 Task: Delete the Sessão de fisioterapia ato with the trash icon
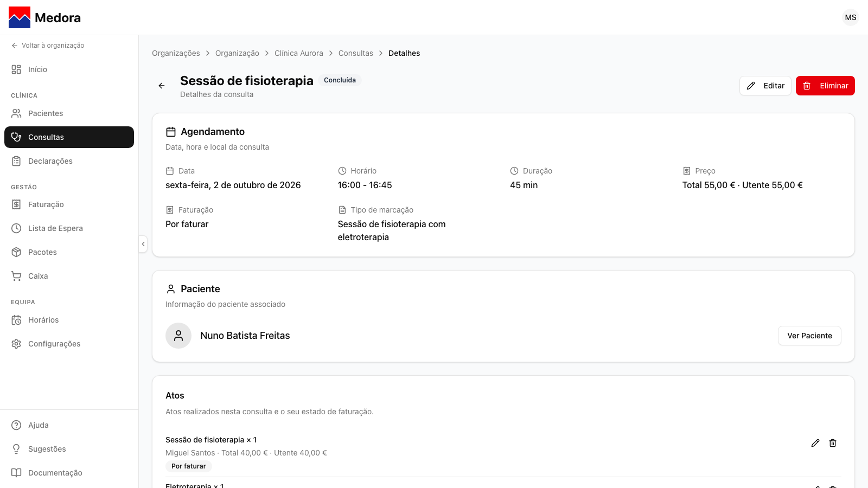[x=833, y=443]
